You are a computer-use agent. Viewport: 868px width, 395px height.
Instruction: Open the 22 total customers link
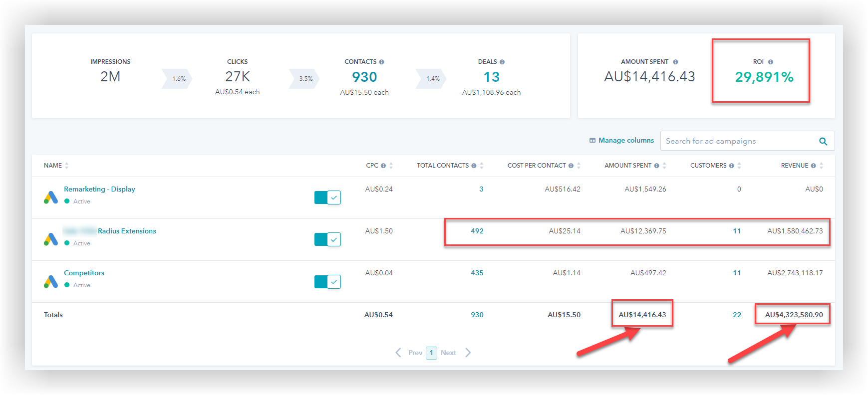click(x=737, y=315)
